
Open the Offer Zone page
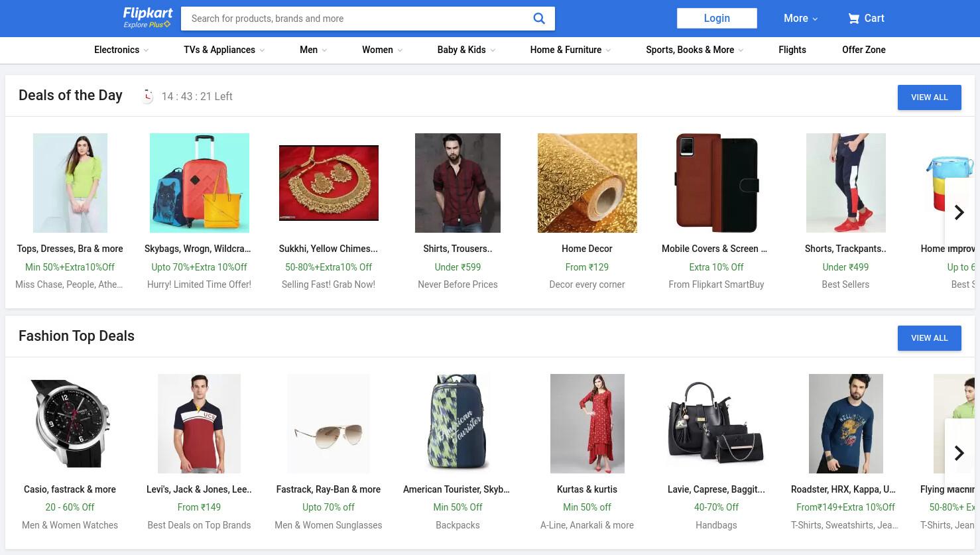pos(864,50)
